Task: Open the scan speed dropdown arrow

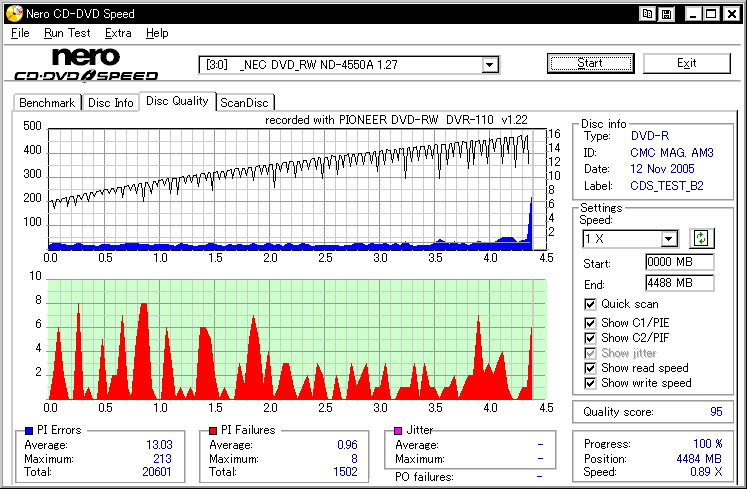Action: click(x=669, y=238)
